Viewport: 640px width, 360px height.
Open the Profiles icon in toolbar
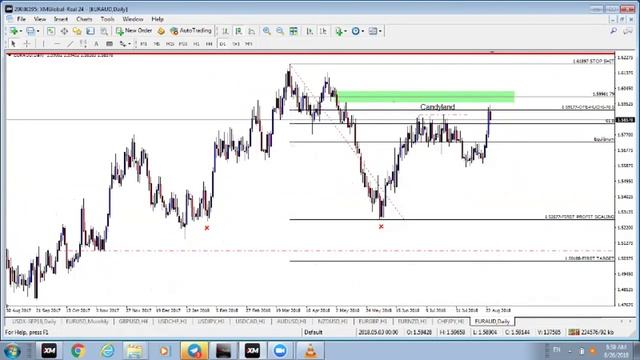tap(30, 31)
